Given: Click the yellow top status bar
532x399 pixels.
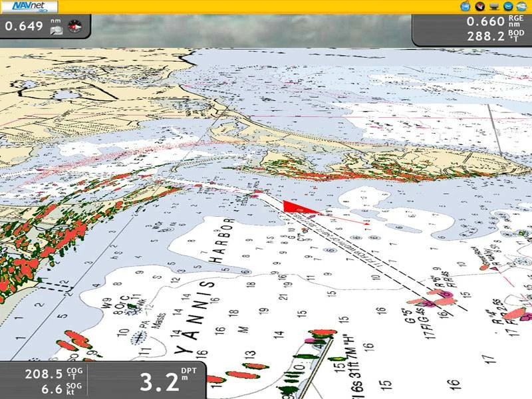Looking at the screenshot, I should [x=266, y=6].
